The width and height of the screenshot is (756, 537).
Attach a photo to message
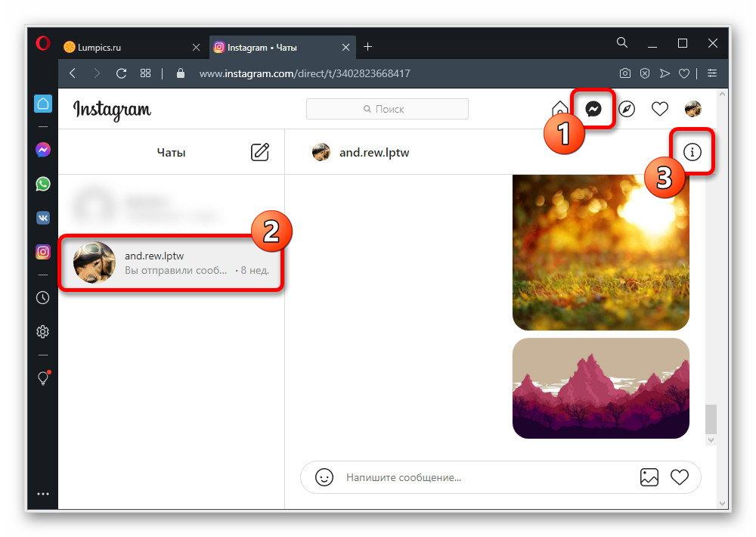coord(649,477)
